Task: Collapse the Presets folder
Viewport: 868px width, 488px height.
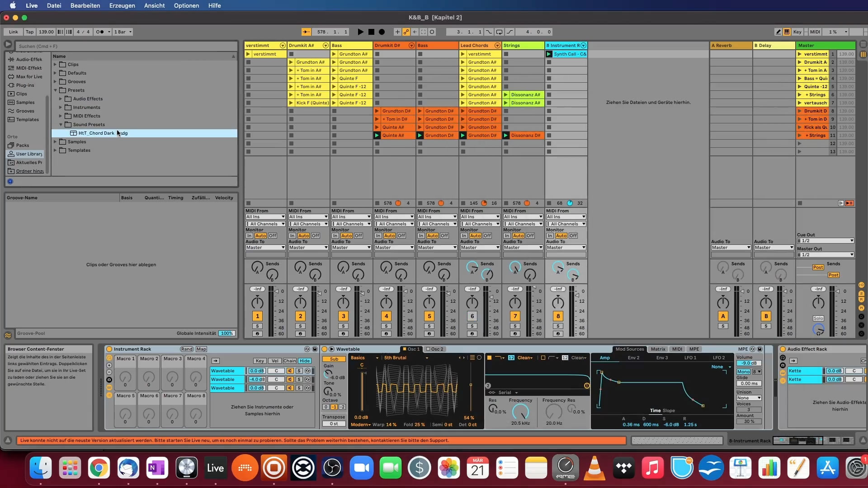Action: 55,90
